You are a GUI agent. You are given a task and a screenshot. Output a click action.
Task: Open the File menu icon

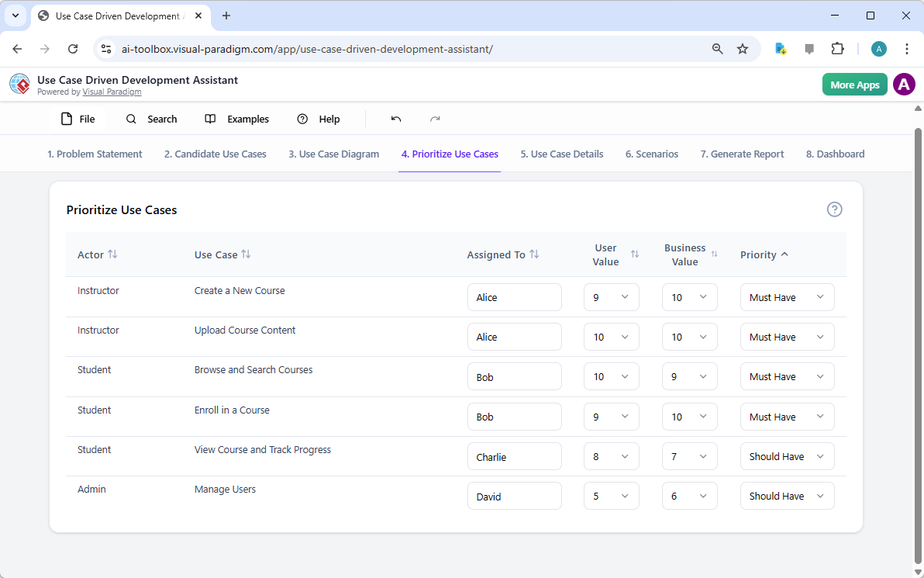click(67, 119)
